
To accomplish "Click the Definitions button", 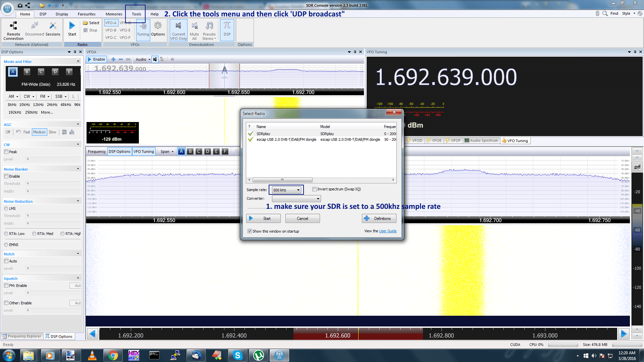I will [x=379, y=219].
